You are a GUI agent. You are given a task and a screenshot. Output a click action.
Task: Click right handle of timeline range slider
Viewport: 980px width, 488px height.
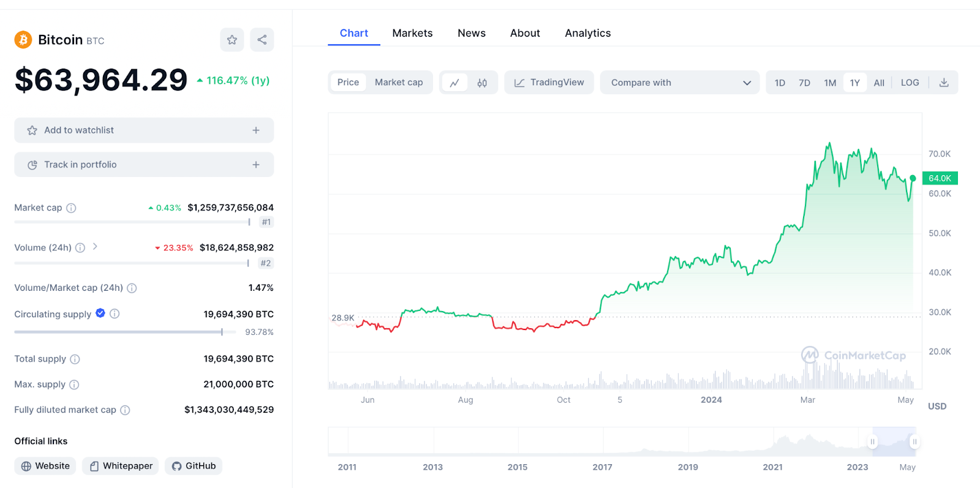[914, 441]
